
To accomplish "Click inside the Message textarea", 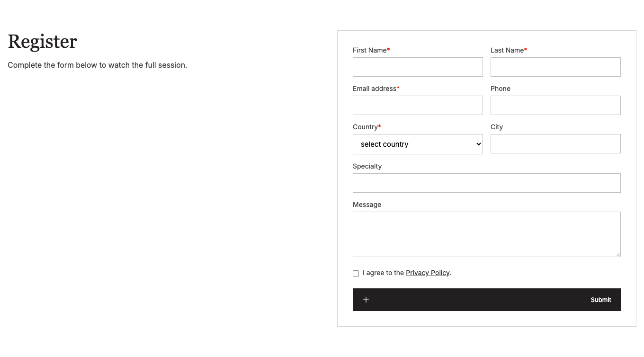I will (487, 234).
